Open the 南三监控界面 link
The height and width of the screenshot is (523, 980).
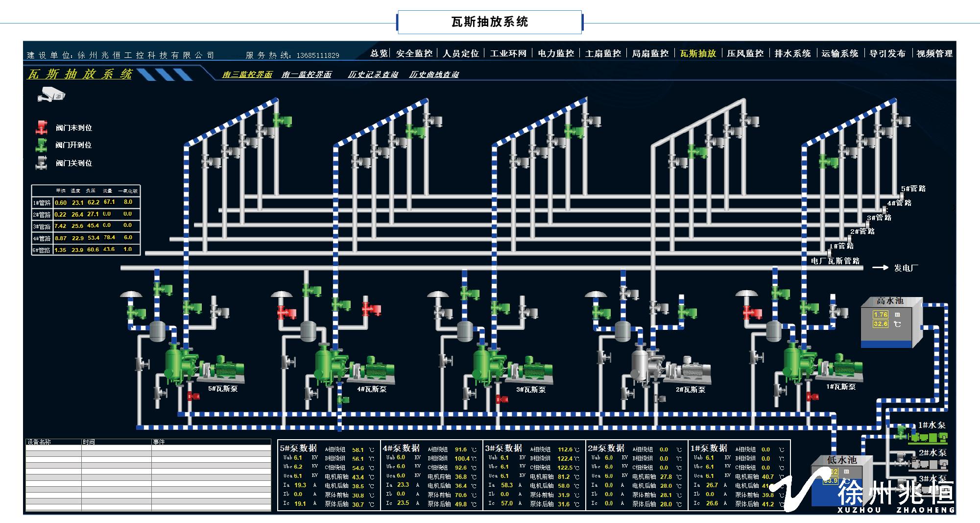247,75
